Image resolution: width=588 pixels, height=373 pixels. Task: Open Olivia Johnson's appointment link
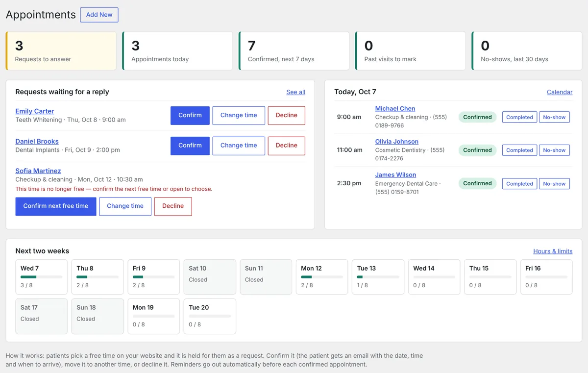pyautogui.click(x=397, y=142)
